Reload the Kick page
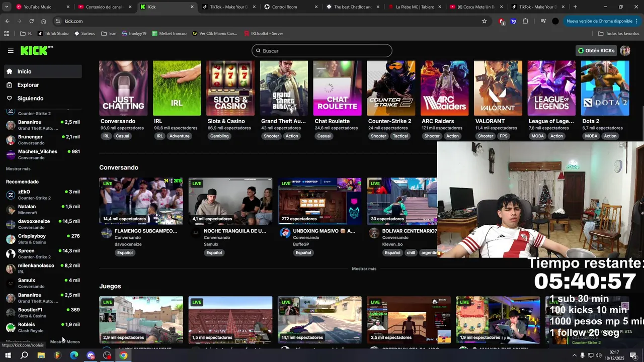The image size is (644, 362). (31, 21)
